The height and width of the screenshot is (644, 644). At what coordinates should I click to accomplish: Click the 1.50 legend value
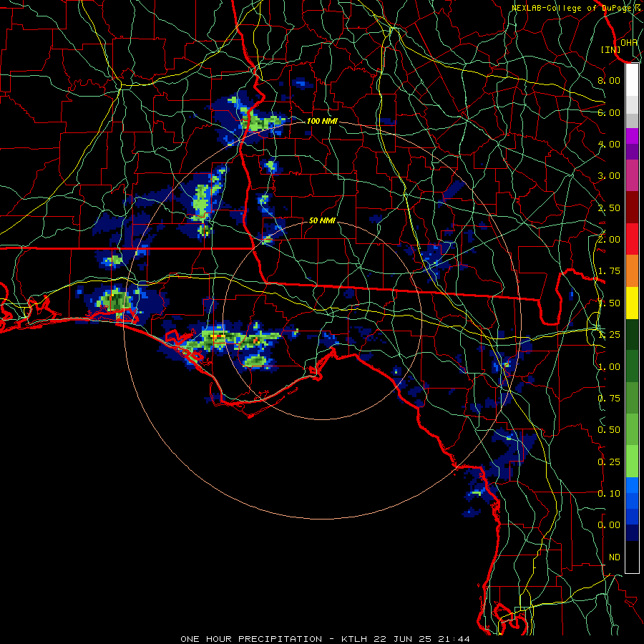coord(609,303)
